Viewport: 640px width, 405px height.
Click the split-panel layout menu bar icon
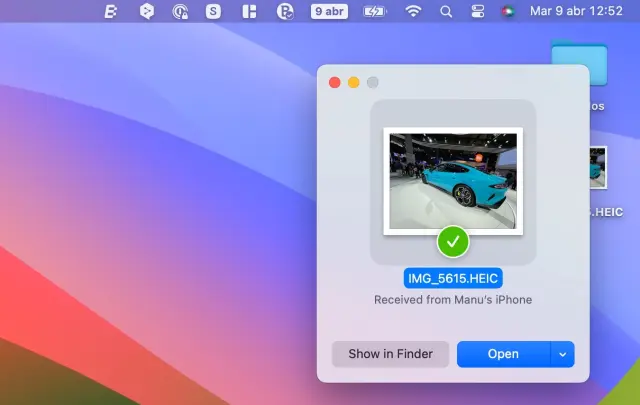[x=249, y=11]
